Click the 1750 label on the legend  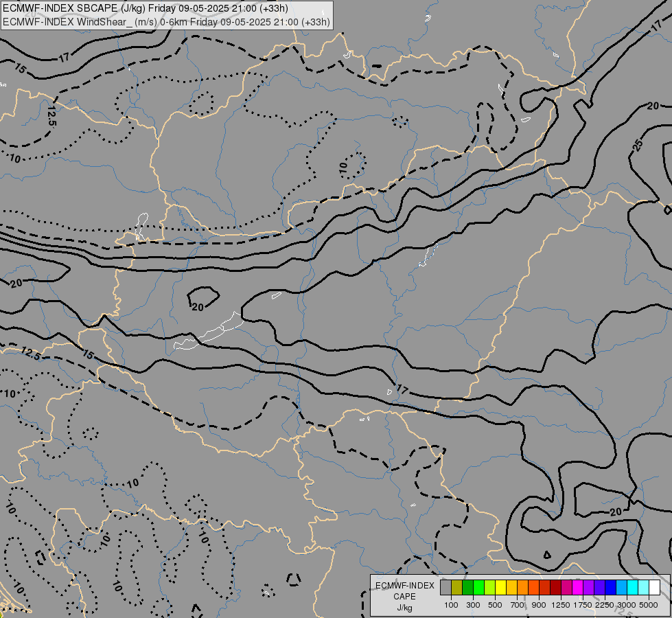click(x=583, y=605)
